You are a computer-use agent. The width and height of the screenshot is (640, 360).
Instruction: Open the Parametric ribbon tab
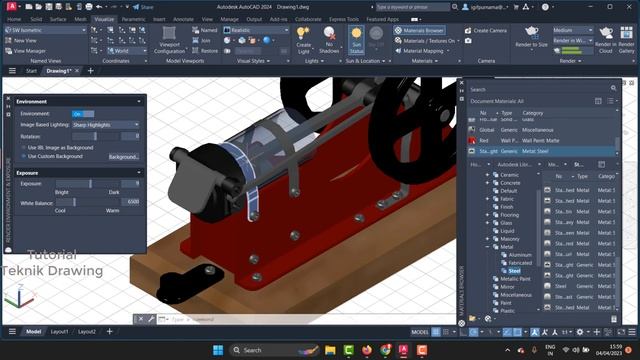tap(133, 19)
